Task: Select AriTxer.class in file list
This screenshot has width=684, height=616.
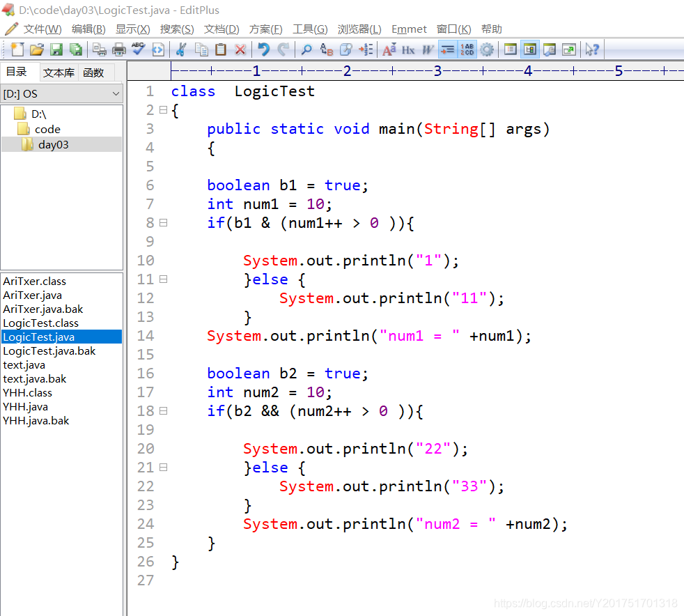Action: 34,282
